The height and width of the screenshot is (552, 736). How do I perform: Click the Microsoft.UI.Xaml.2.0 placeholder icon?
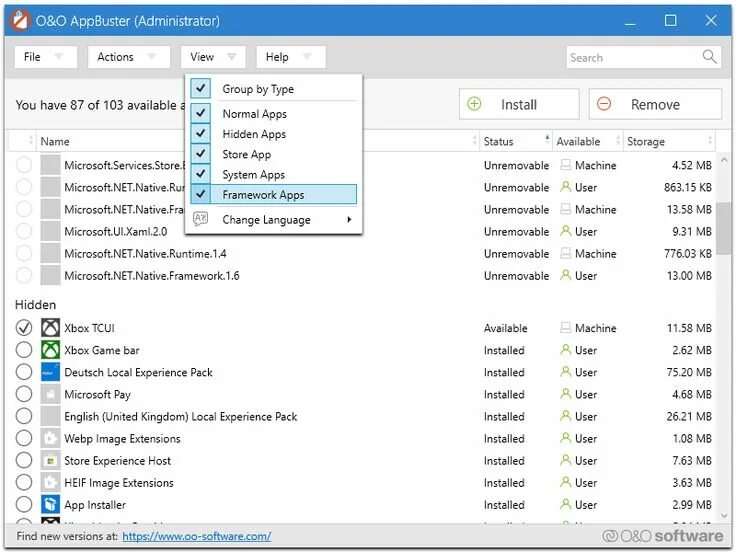click(50, 231)
